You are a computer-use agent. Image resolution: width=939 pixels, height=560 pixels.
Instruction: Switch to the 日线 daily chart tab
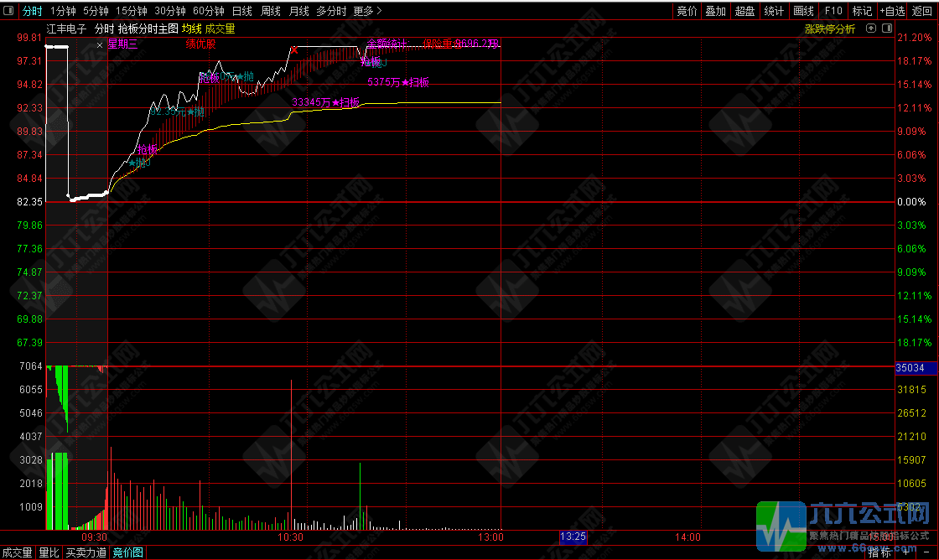click(241, 11)
